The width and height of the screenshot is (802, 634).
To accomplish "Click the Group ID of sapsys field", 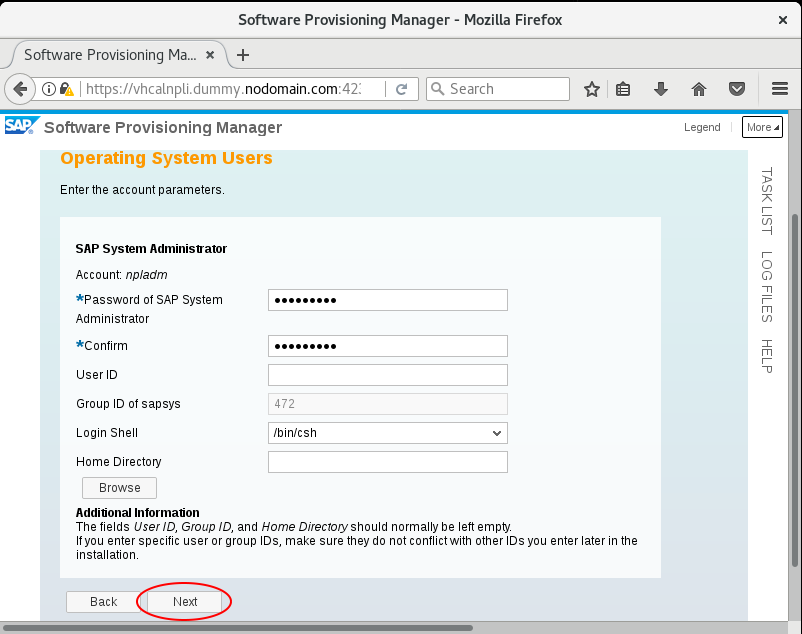I will 388,404.
